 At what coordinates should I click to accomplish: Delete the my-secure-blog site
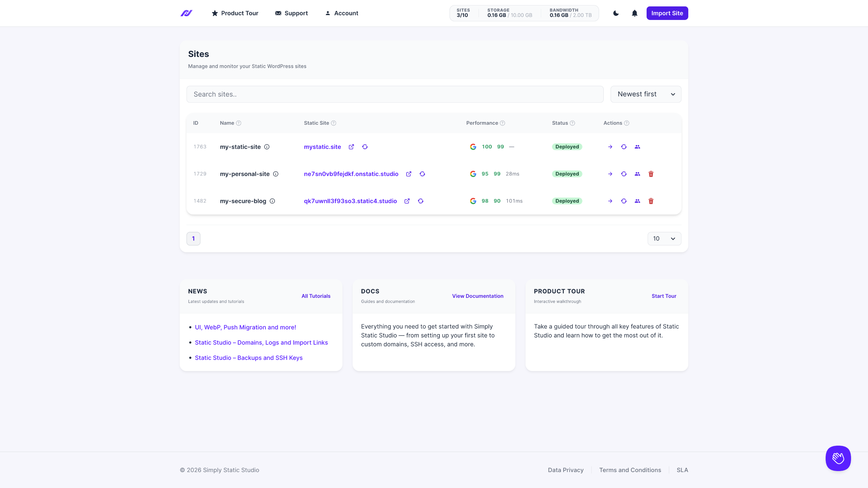651,201
